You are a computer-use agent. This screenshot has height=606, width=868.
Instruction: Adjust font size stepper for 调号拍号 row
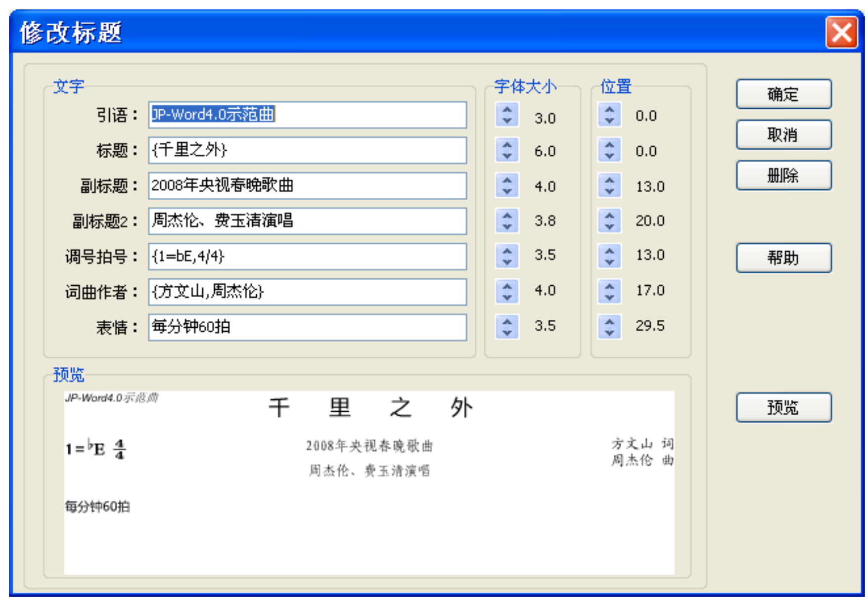point(507,256)
